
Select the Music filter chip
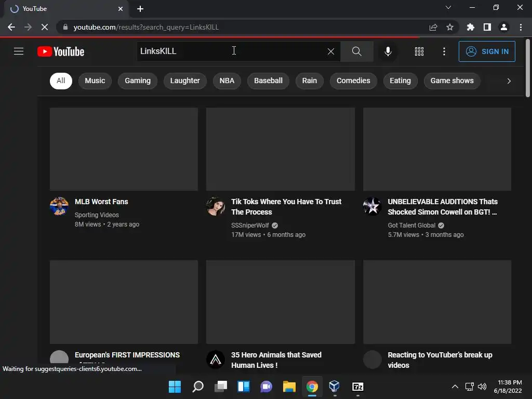coord(95,81)
